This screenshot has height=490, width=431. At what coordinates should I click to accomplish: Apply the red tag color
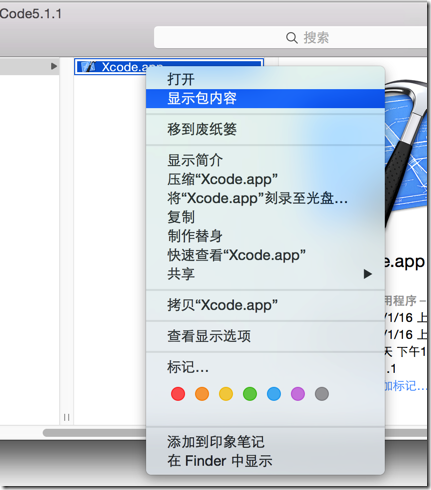click(x=178, y=394)
